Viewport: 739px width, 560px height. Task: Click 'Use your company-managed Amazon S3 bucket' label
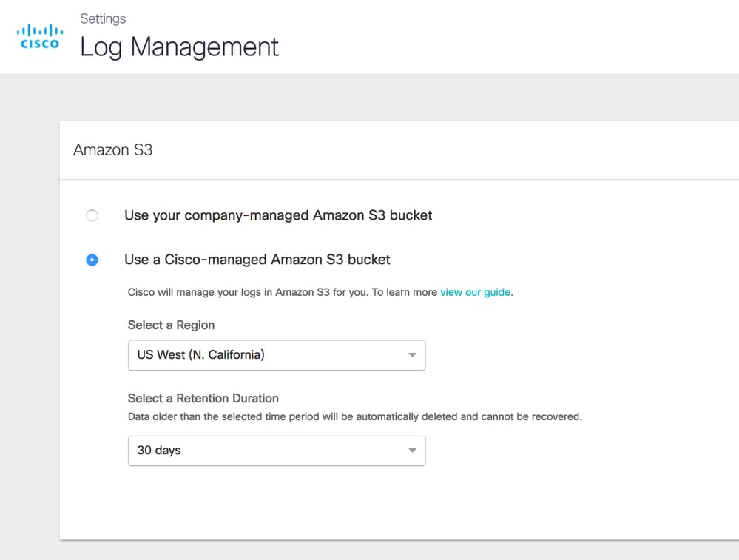click(x=278, y=215)
